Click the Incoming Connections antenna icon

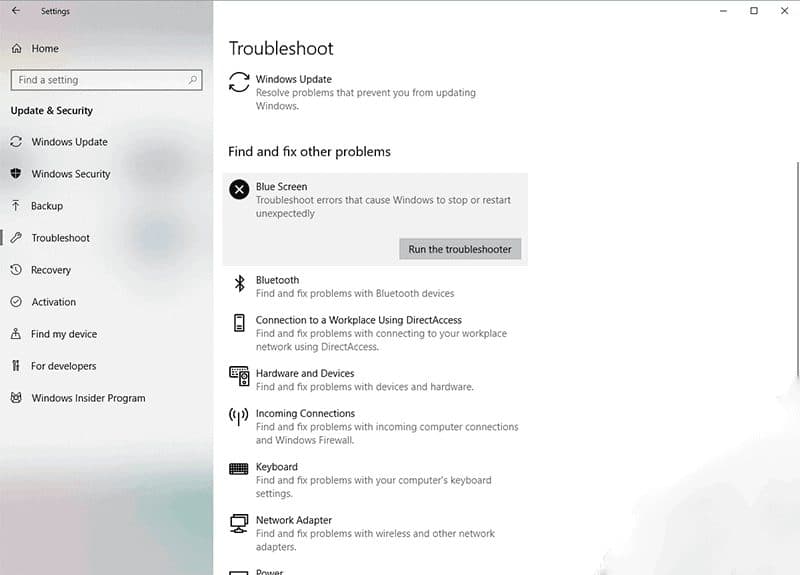click(239, 416)
